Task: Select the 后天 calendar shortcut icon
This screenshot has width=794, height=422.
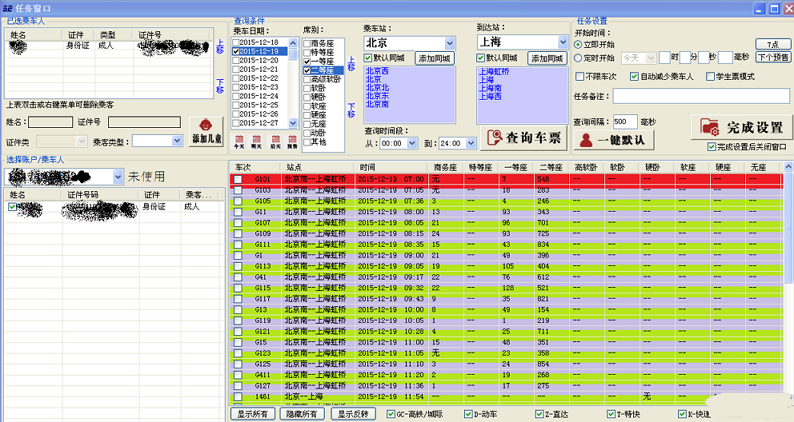Action: pyautogui.click(x=275, y=141)
